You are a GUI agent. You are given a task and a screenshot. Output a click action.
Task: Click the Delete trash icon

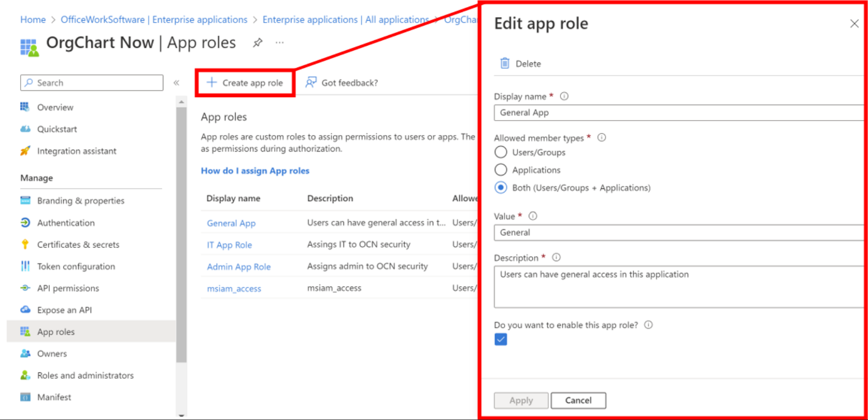(x=505, y=63)
